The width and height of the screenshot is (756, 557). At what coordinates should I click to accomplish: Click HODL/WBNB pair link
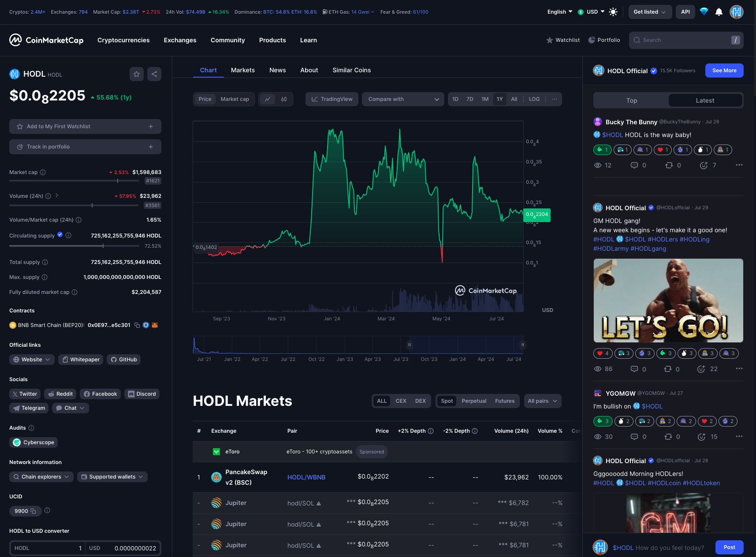[306, 477]
